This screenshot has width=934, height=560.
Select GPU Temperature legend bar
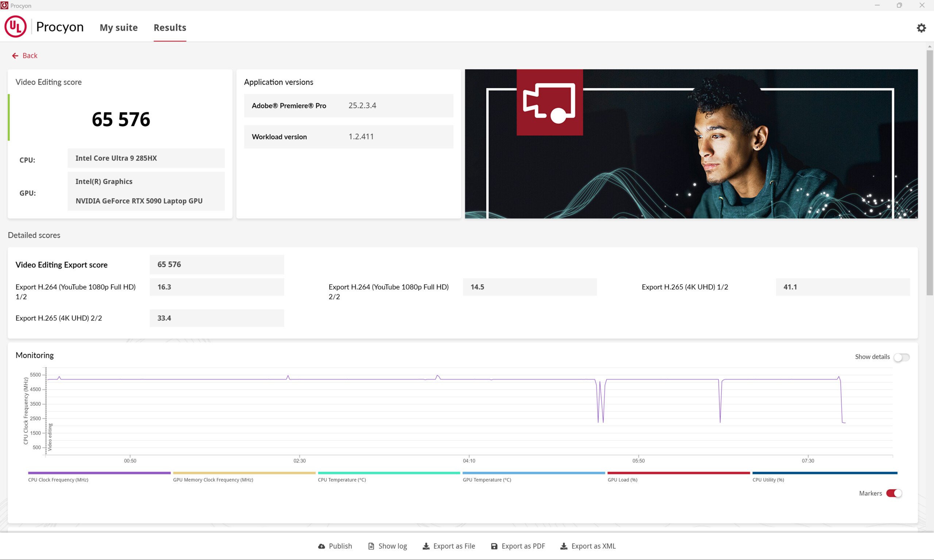tap(533, 473)
